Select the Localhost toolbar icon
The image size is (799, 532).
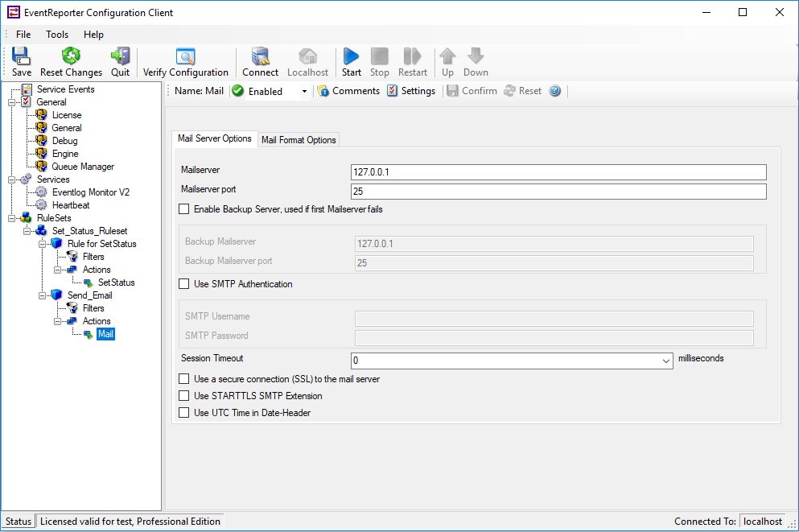coord(307,62)
